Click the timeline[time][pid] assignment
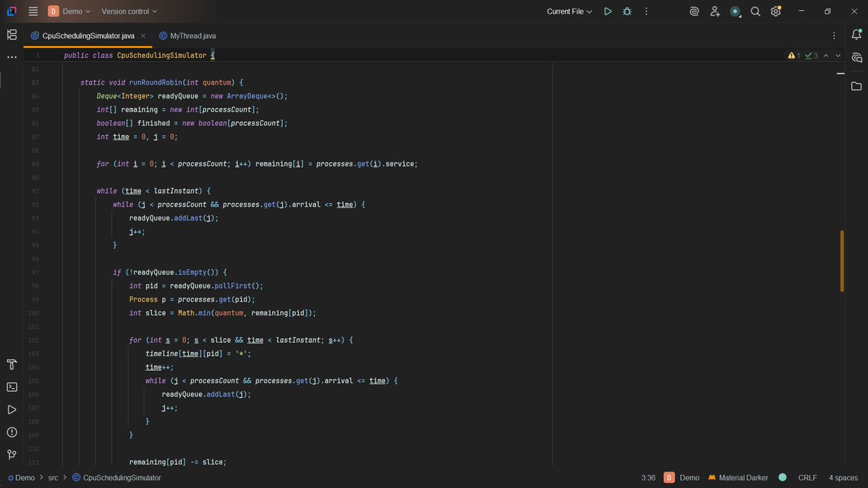 [198, 354]
